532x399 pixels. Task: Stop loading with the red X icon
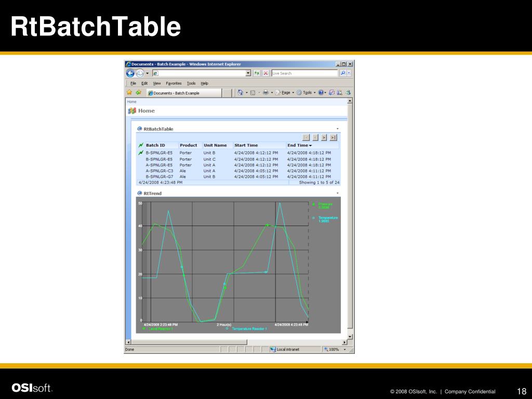[265, 73]
